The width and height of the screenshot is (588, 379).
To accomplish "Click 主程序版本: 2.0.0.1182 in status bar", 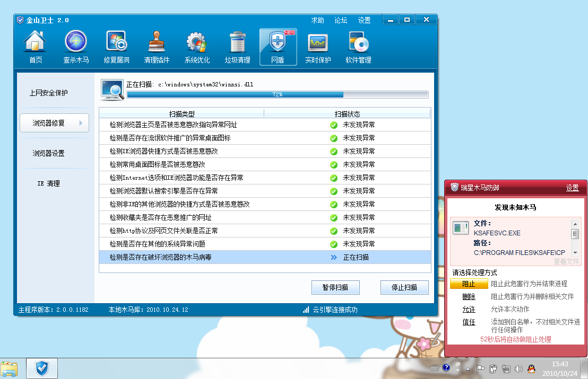I will tap(54, 310).
